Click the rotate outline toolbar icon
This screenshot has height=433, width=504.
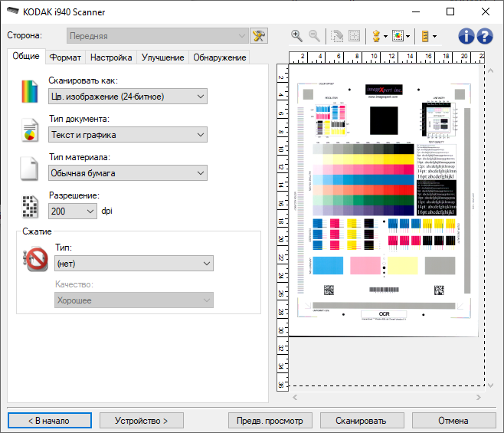pyautogui.click(x=338, y=36)
